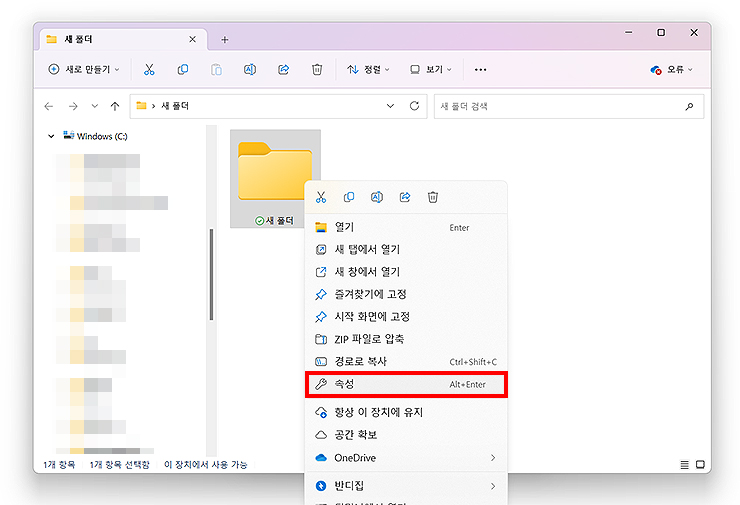Go forward with the right arrow
Viewport: 740px width, 505px height.
click(73, 106)
